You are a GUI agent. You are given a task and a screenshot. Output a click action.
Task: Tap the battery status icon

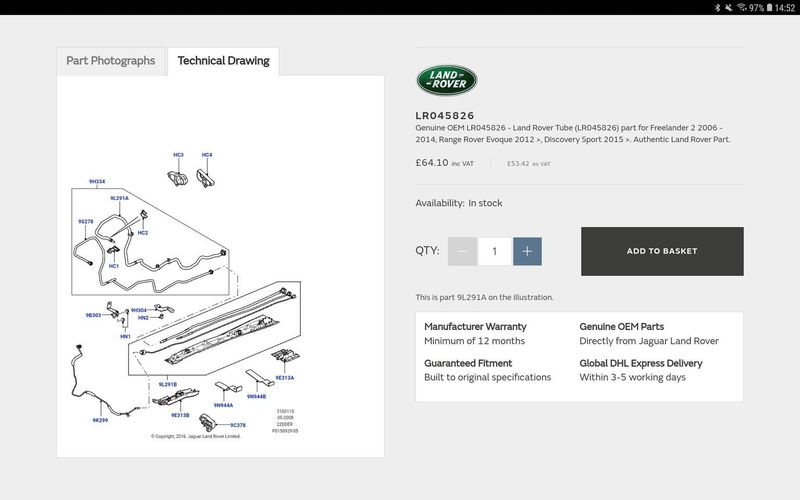(x=769, y=8)
